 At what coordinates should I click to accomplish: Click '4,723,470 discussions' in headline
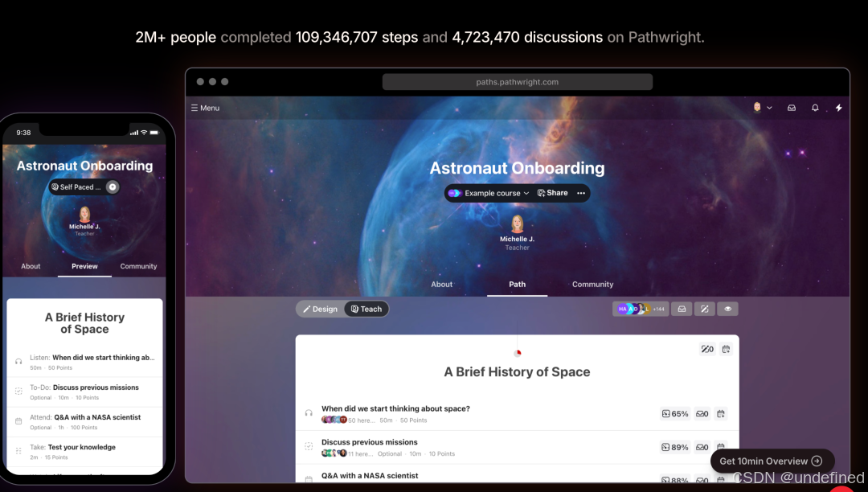[527, 37]
